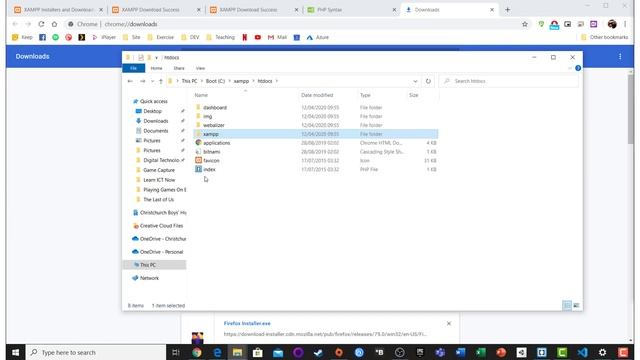Open Game Capture folder in navigation pane
The height and width of the screenshot is (360, 640).
pos(159,170)
